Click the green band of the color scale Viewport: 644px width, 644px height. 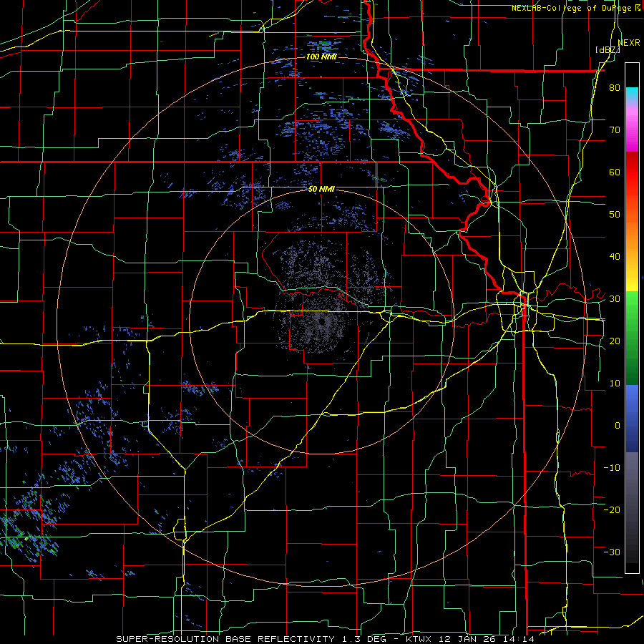coord(632,338)
